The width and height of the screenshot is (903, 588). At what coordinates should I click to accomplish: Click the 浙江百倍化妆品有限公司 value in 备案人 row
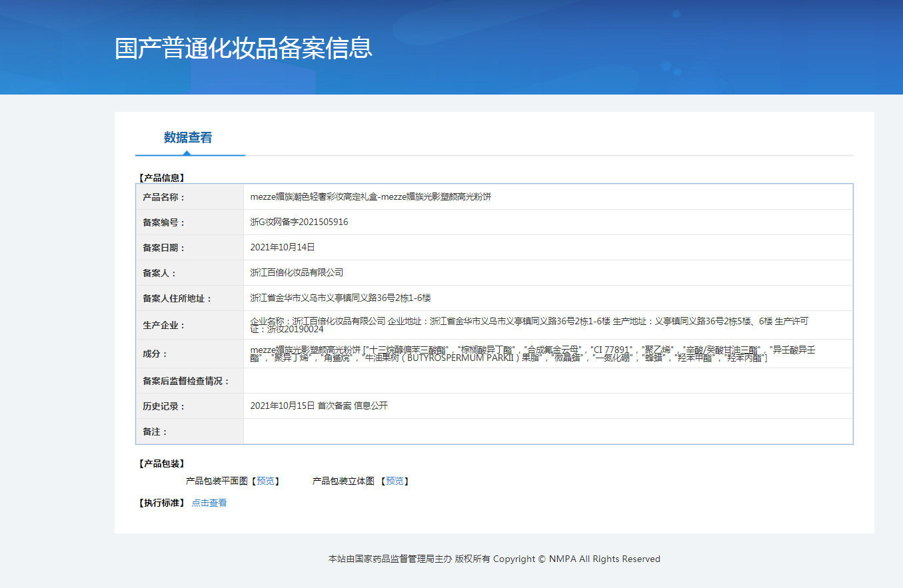[x=297, y=272]
